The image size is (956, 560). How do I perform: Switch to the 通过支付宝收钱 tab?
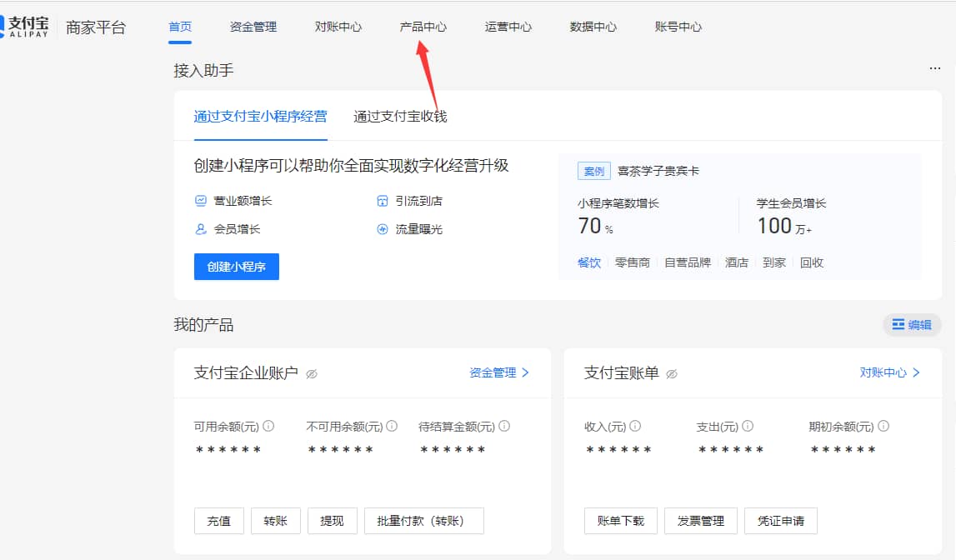point(401,117)
